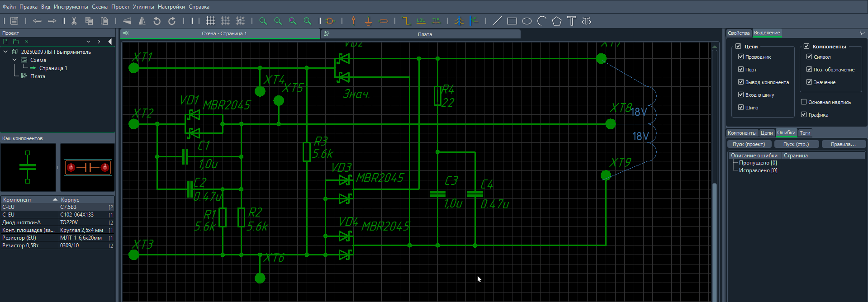Click the undo left-arrow toolbar icon
The height and width of the screenshot is (302, 868).
click(37, 21)
